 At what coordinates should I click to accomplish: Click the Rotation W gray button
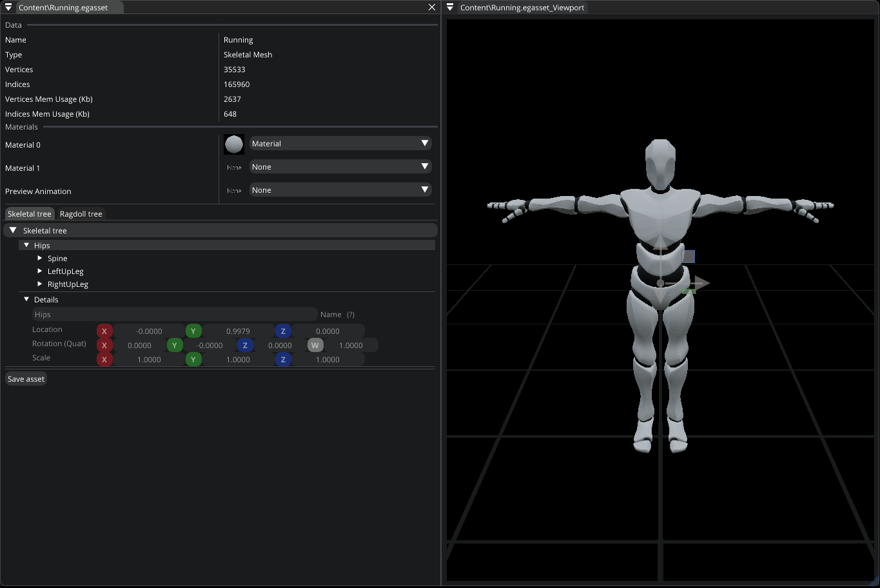[315, 345]
